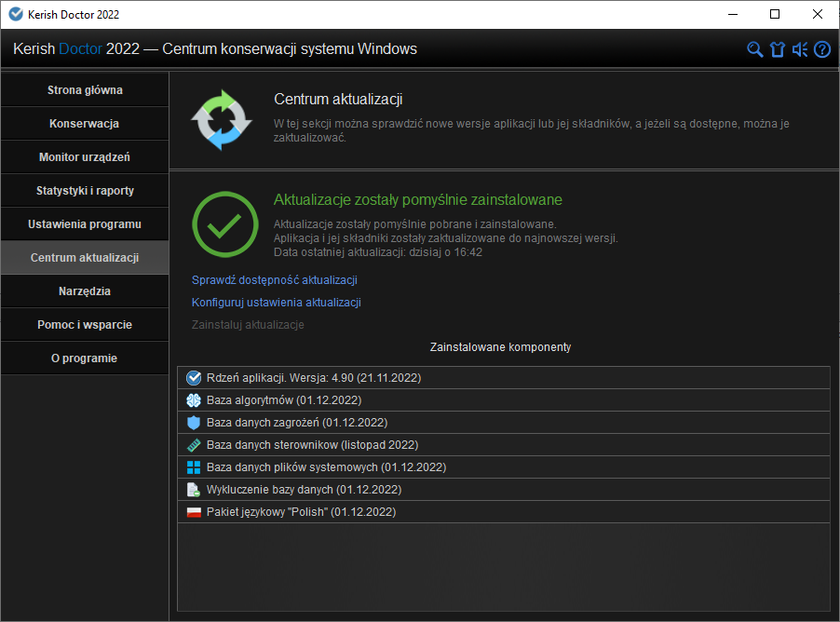Click the Aktualizacje zostały pomyślnie zainstalowane heading

418,200
